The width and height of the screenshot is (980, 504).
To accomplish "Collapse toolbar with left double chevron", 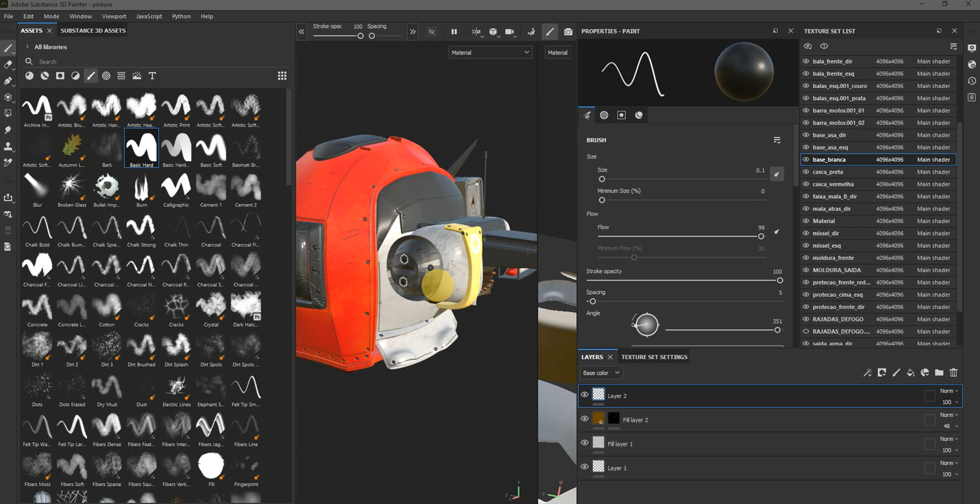I will [302, 32].
